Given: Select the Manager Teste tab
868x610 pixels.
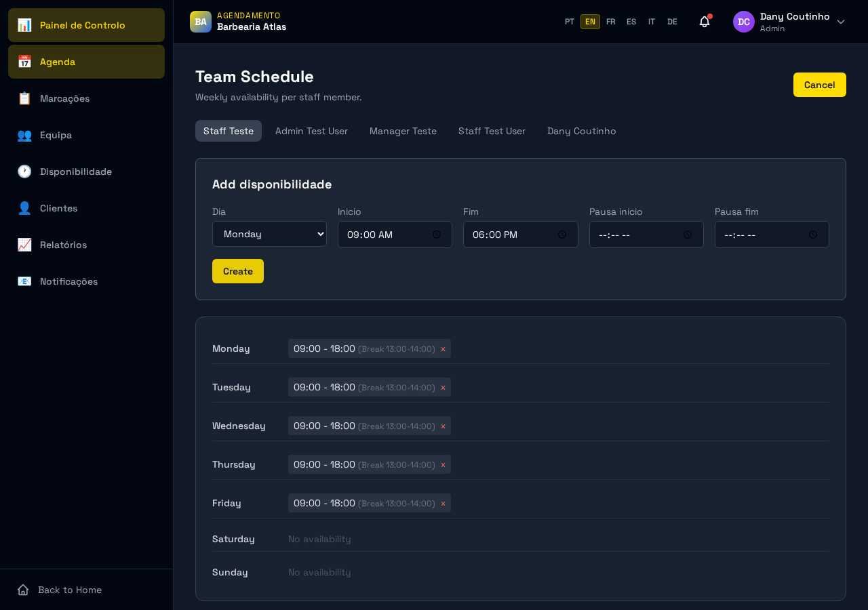Looking at the screenshot, I should pyautogui.click(x=403, y=131).
